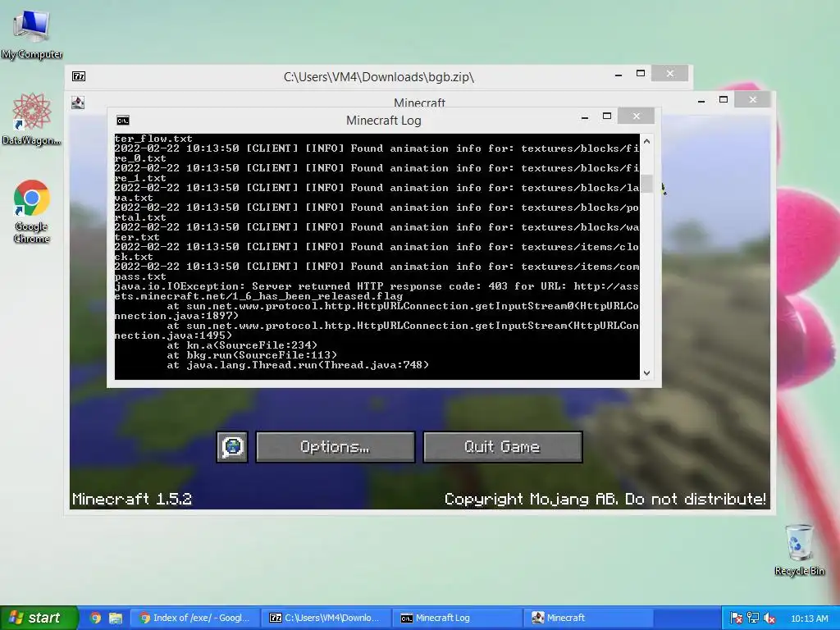840x630 pixels.
Task: Minimize the 7-Zip bgb.zip window
Action: [x=619, y=74]
